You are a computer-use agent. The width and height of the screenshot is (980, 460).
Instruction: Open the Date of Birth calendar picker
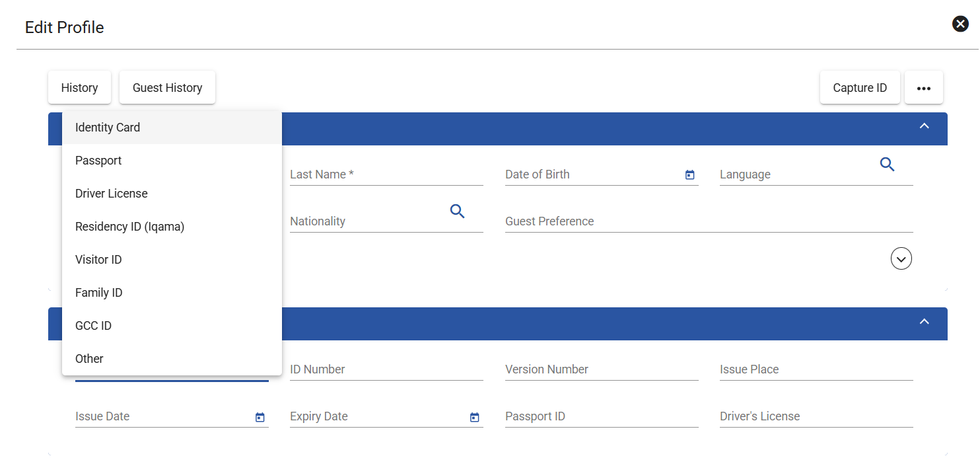tap(690, 175)
